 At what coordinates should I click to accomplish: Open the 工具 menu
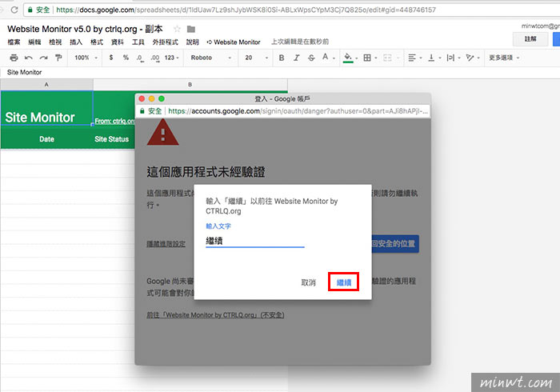pyautogui.click(x=138, y=42)
